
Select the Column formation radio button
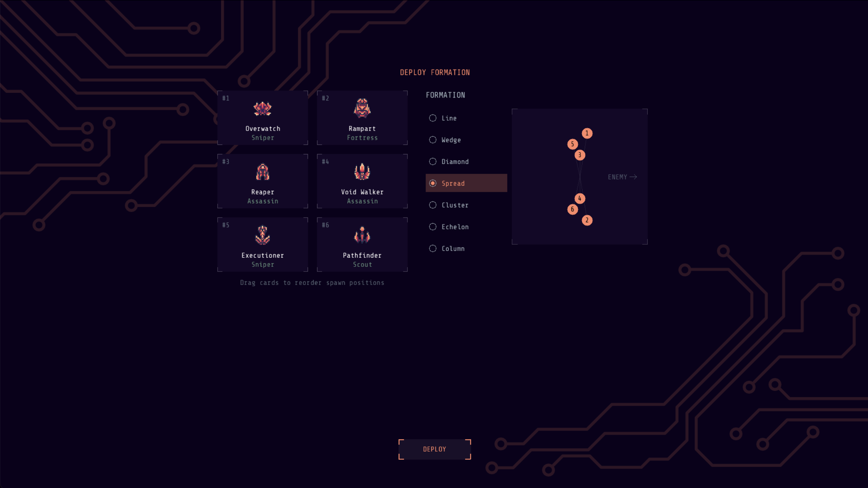click(433, 248)
